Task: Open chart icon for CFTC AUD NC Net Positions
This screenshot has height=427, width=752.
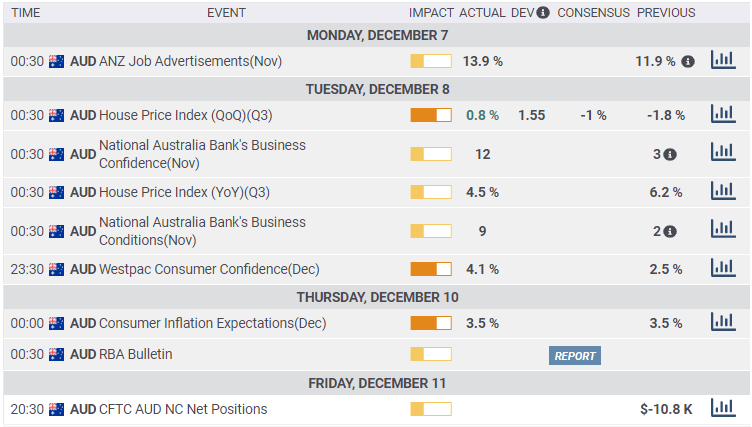Action: [x=722, y=408]
